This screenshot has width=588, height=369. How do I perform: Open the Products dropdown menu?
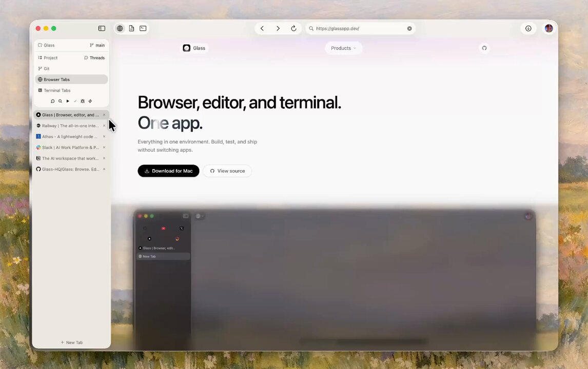pyautogui.click(x=343, y=48)
